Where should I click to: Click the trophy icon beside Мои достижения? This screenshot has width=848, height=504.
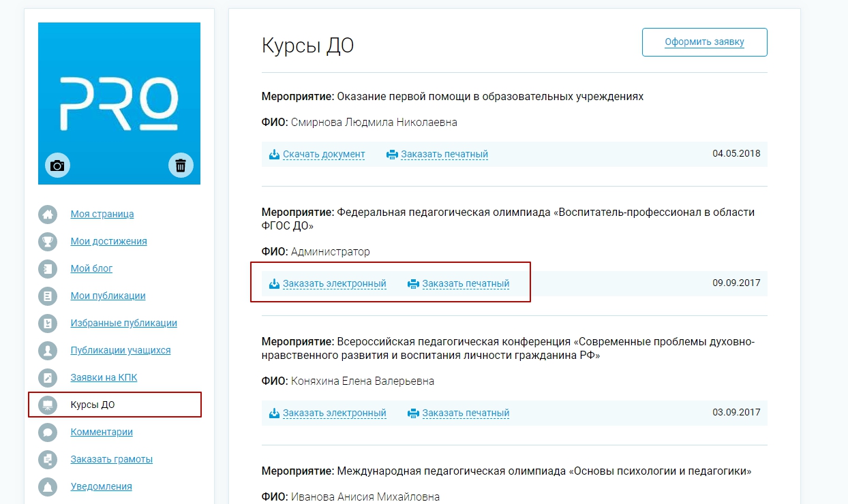tap(48, 241)
